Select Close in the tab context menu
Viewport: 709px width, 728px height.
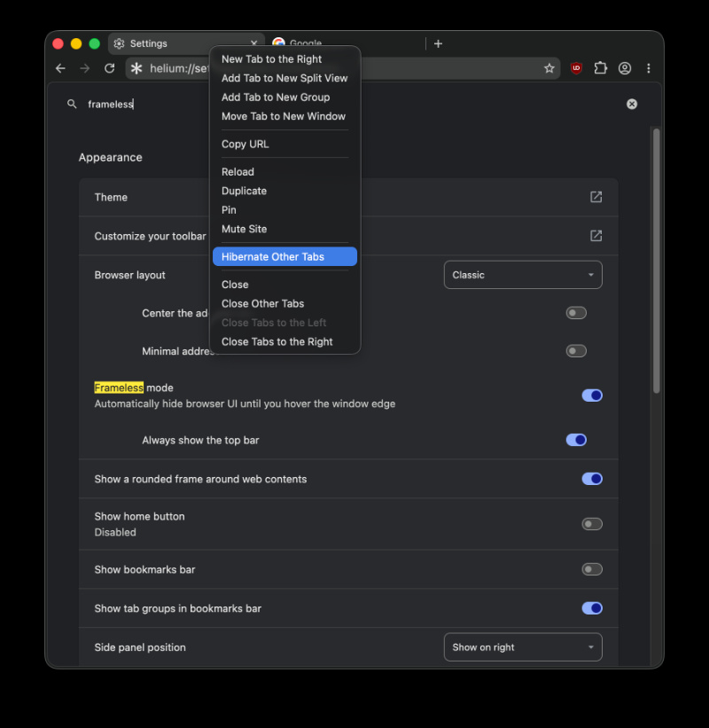[x=284, y=285]
